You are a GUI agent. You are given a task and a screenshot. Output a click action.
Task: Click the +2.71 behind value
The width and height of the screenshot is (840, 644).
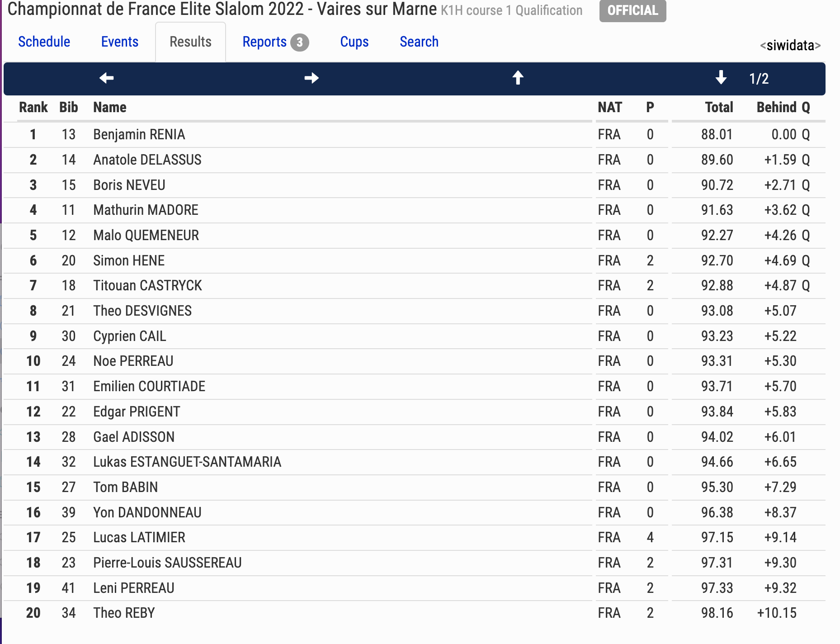pos(780,185)
